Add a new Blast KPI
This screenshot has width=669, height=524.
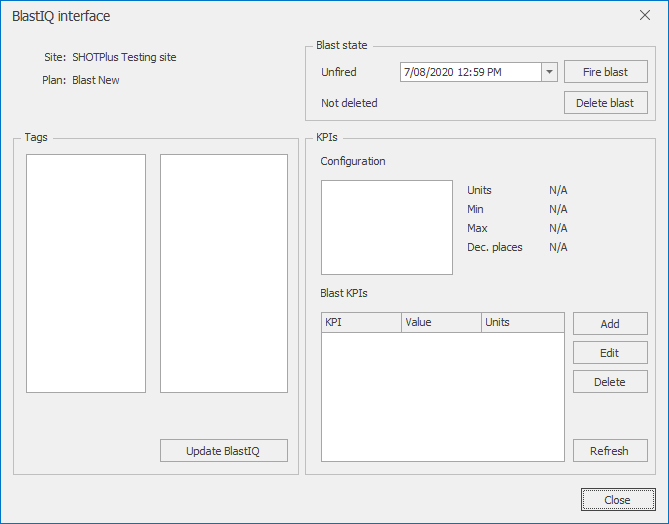click(610, 324)
